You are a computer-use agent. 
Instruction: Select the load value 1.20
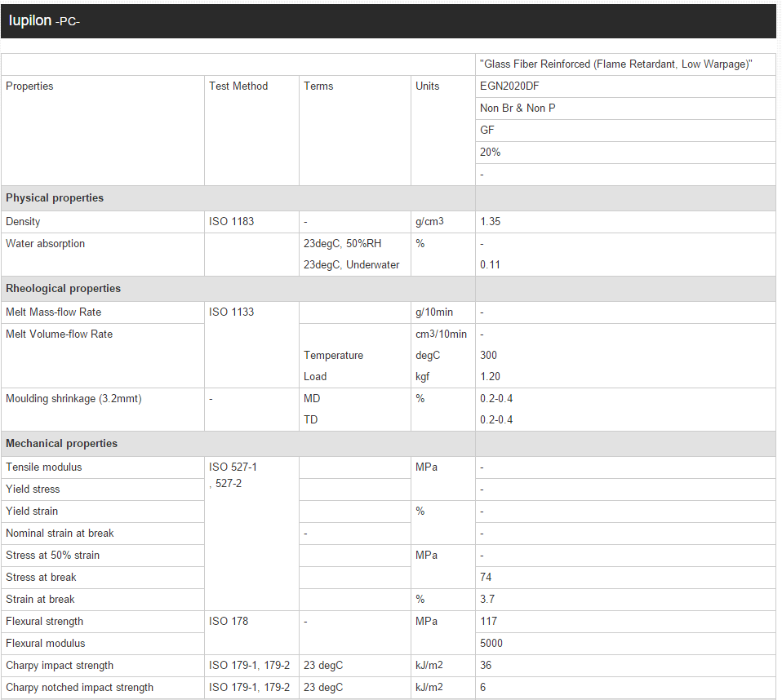(x=490, y=377)
